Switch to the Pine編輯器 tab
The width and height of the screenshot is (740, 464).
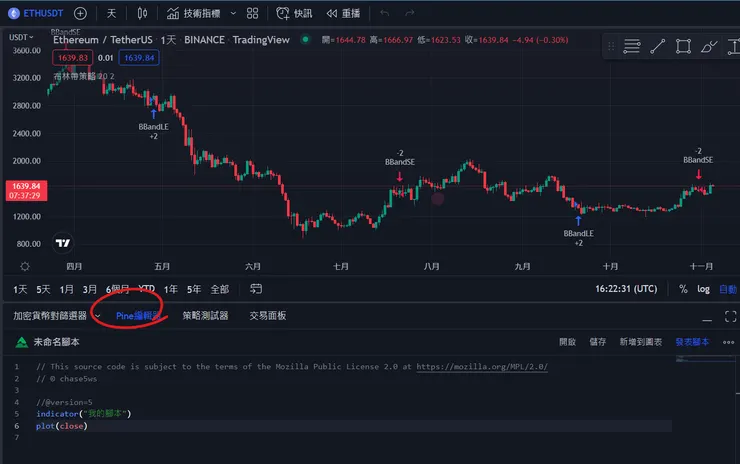tap(138, 316)
